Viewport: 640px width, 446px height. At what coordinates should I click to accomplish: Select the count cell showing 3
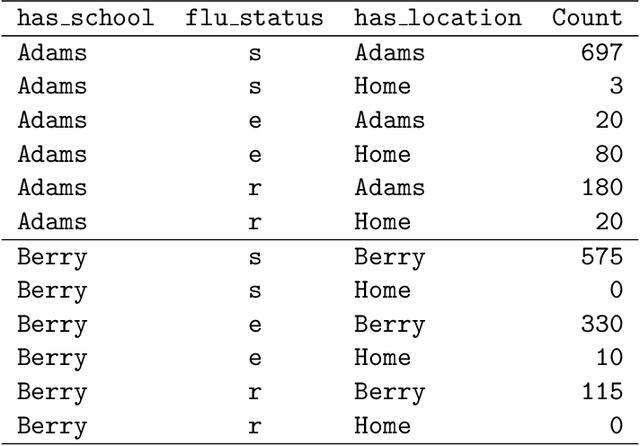(615, 86)
